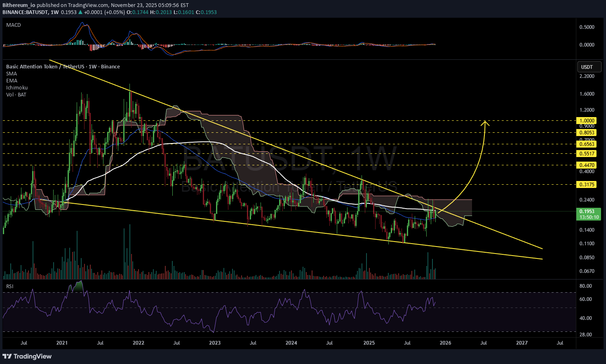The width and height of the screenshot is (606, 364).
Task: Select the 0.3175 yellow price level label
Action: (587, 184)
